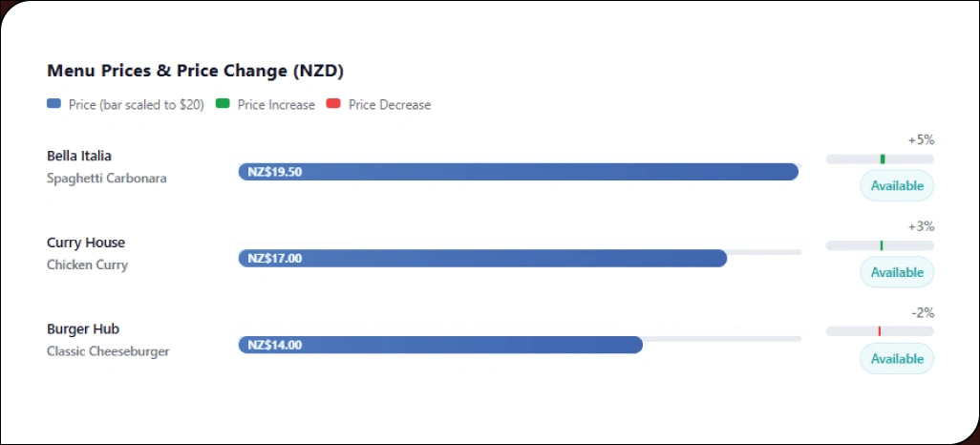
Task: Select the Bella Italia price bar
Action: 518,172
